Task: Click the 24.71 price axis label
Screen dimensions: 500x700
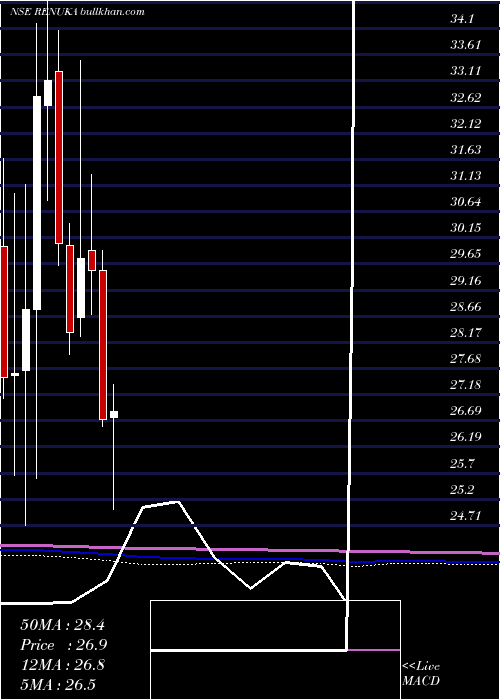Action: [466, 516]
